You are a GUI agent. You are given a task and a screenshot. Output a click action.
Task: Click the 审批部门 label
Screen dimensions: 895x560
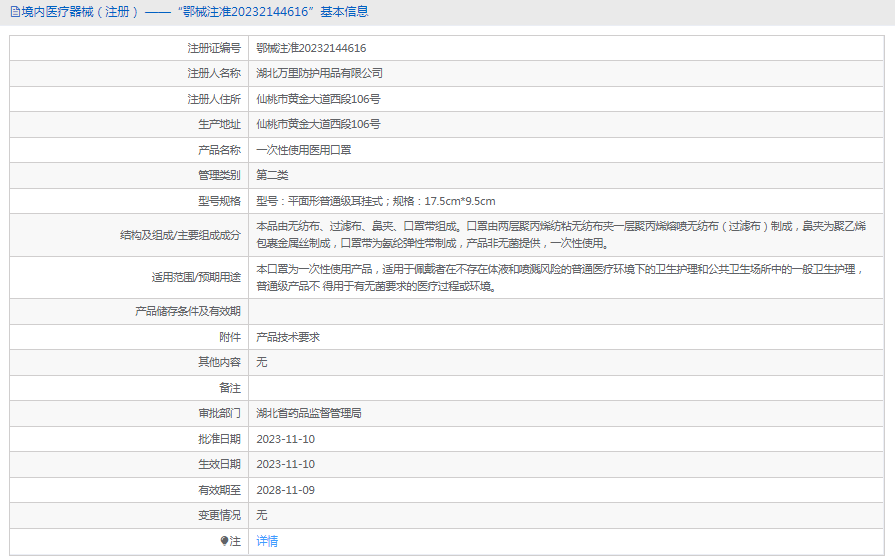click(219, 413)
